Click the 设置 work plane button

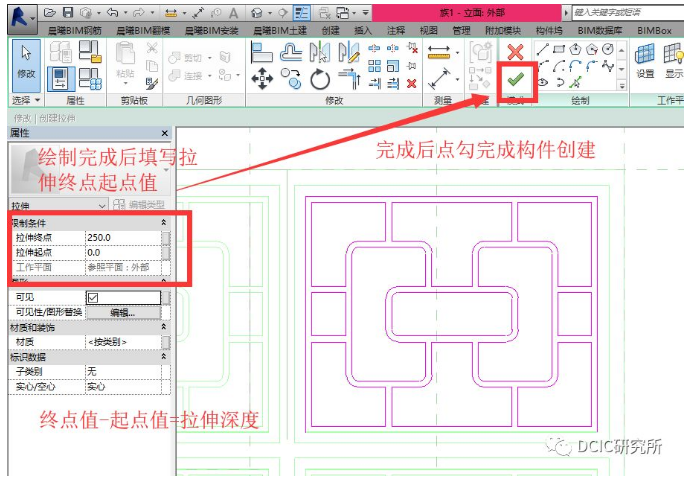coord(645,62)
